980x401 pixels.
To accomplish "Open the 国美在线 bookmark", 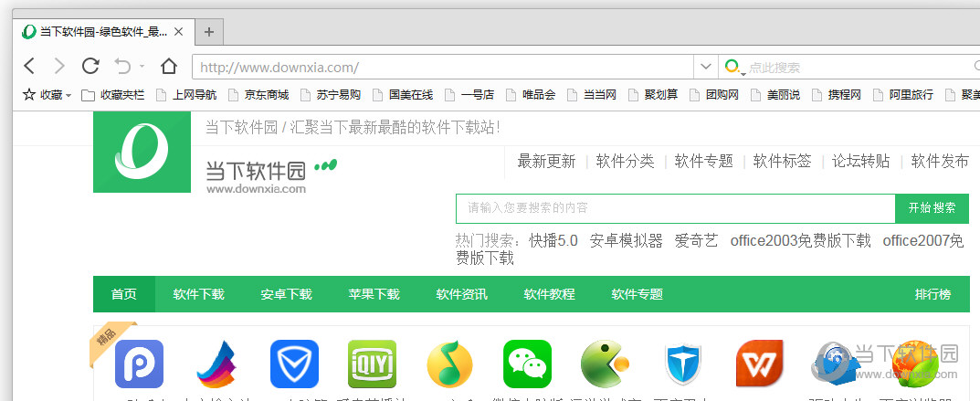I will pos(403,95).
